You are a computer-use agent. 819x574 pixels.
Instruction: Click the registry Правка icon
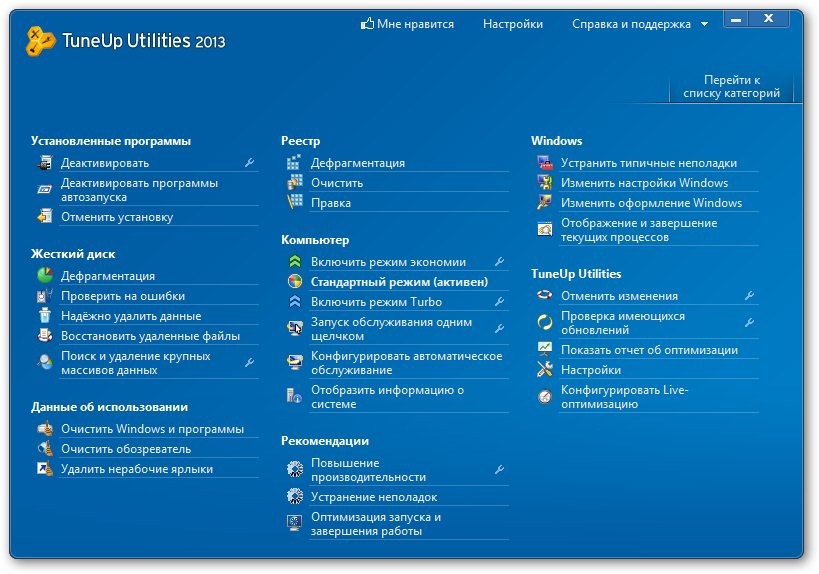(295, 202)
